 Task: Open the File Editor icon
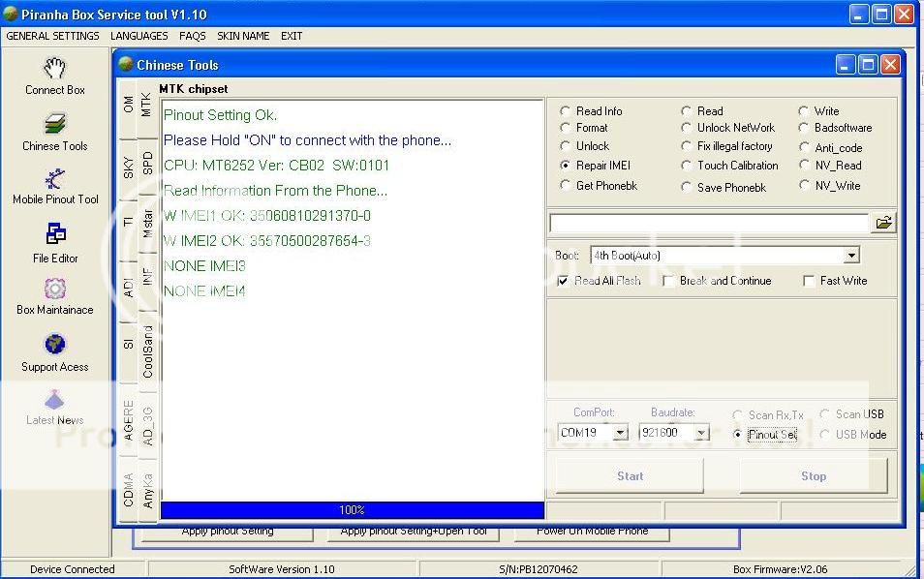coord(55,233)
